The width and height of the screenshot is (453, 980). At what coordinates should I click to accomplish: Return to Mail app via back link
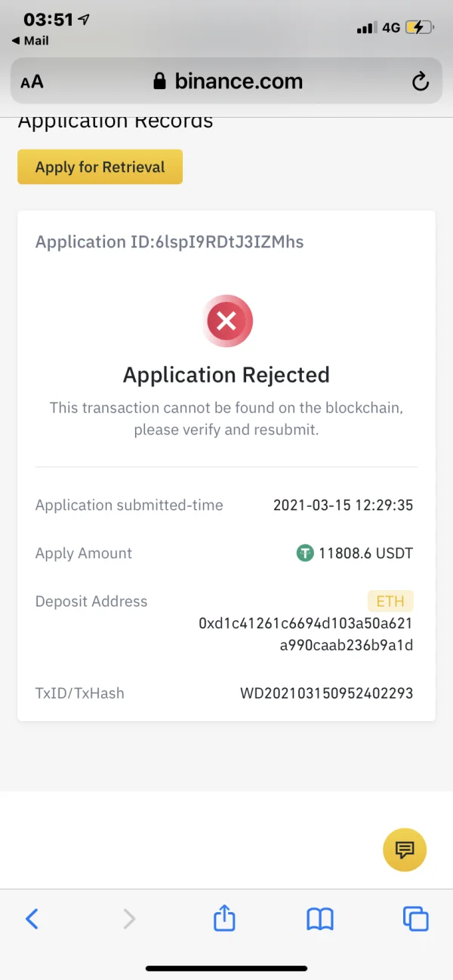click(30, 41)
